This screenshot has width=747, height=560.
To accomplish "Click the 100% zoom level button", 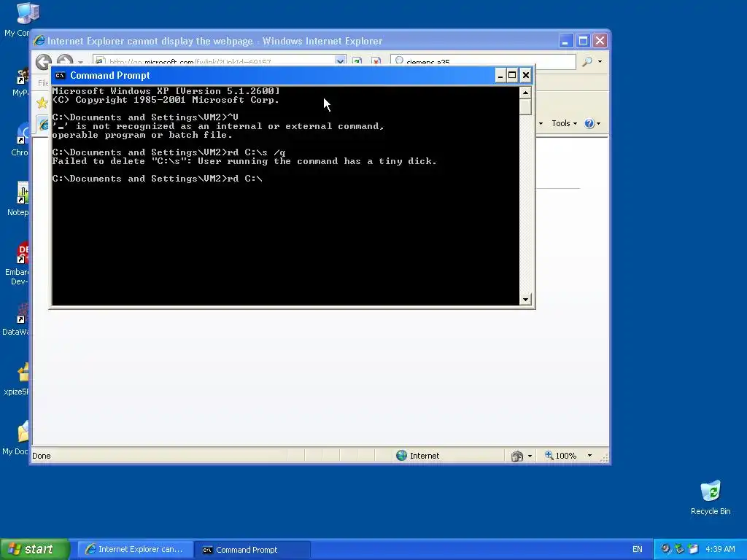I will coord(561,456).
